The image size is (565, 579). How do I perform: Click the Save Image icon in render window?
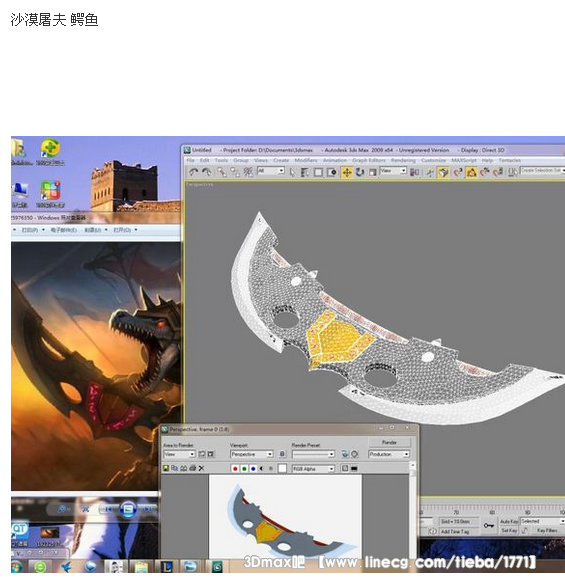[166, 468]
